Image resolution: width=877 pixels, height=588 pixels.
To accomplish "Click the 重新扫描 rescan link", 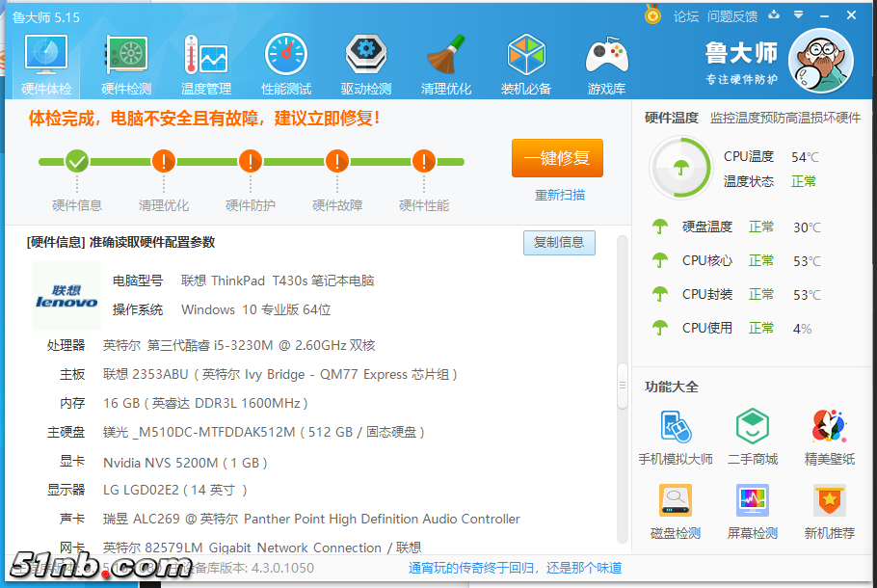I will click(x=559, y=195).
